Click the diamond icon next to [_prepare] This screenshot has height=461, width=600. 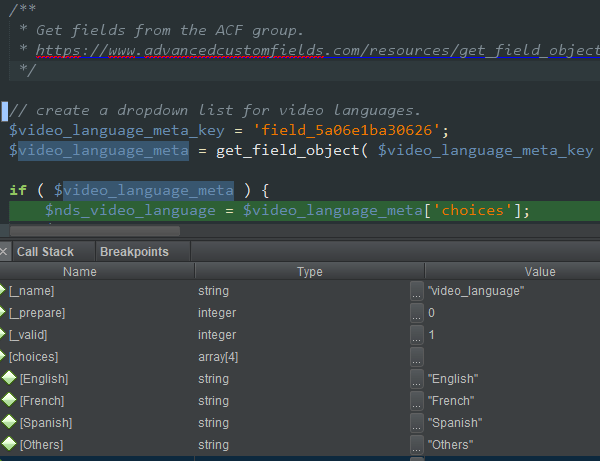[x=2, y=312]
